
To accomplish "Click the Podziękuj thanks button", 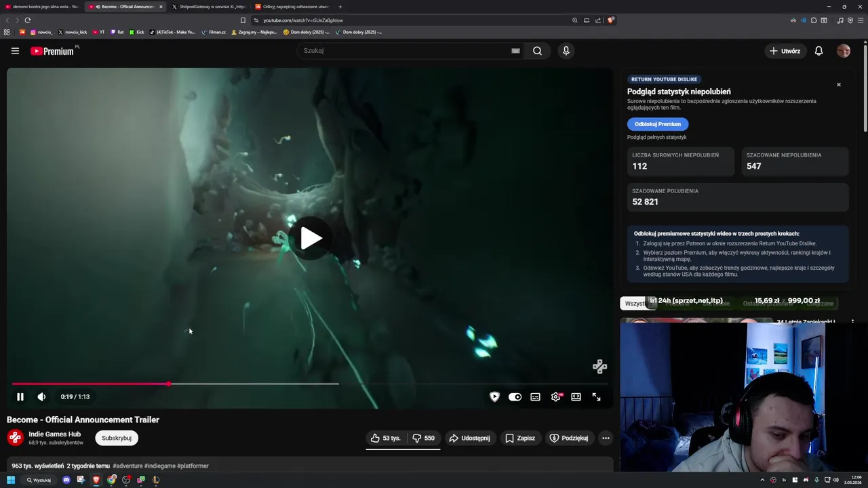I will [568, 438].
